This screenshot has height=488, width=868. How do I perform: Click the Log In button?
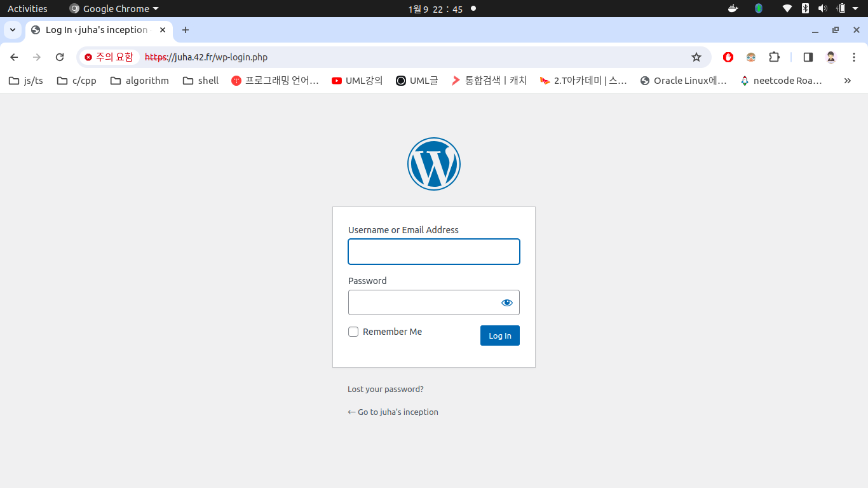tap(500, 335)
